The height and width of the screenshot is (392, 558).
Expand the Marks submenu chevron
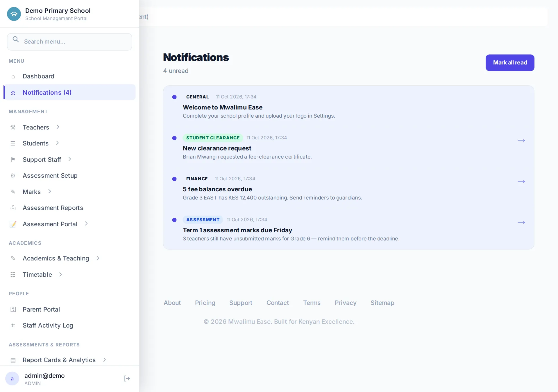[x=50, y=191]
